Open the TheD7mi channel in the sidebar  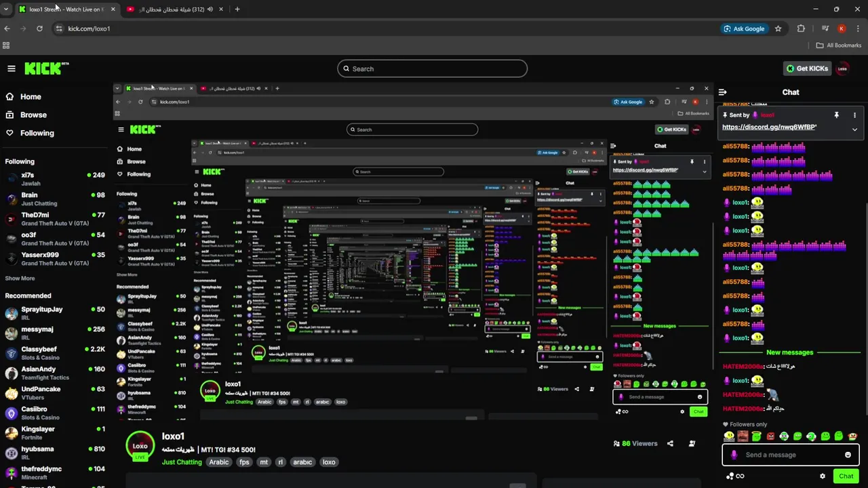[54, 219]
